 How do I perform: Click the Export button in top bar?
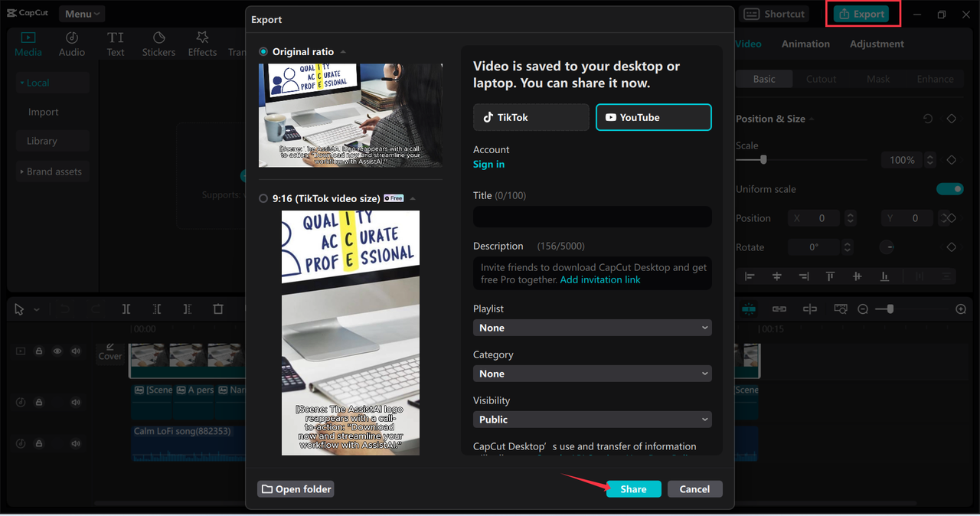click(861, 14)
